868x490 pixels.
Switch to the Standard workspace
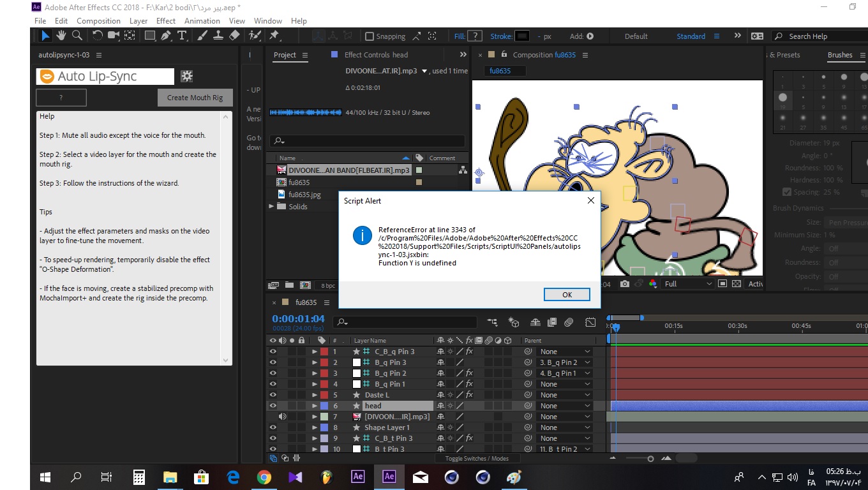pos(691,36)
